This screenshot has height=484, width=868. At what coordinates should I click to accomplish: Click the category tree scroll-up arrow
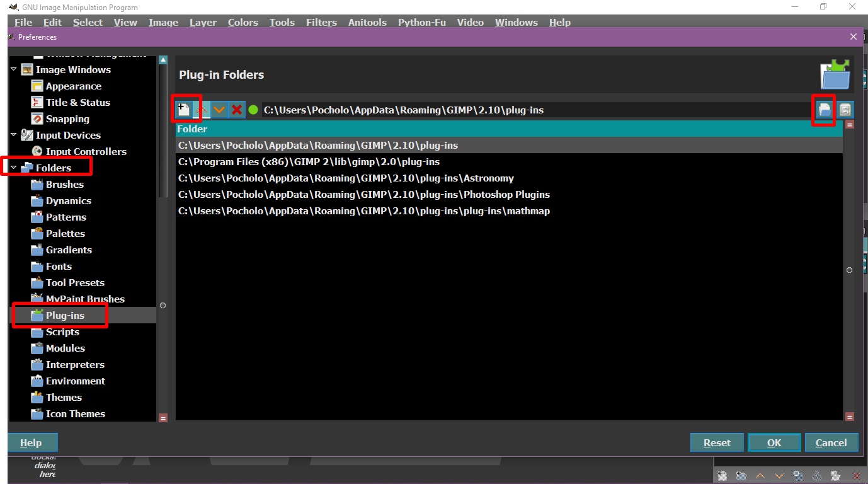tap(163, 60)
